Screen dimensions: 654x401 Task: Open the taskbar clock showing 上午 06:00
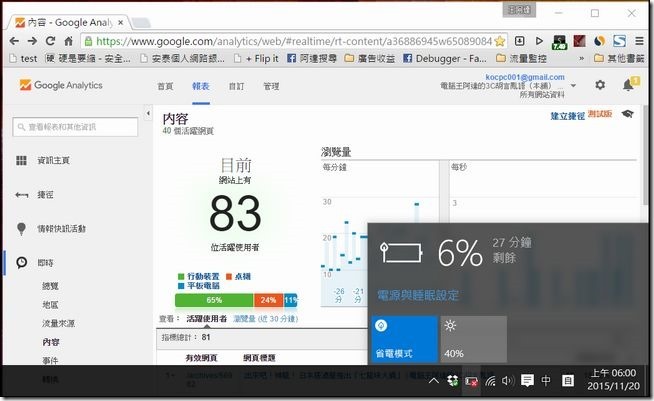[613, 379]
